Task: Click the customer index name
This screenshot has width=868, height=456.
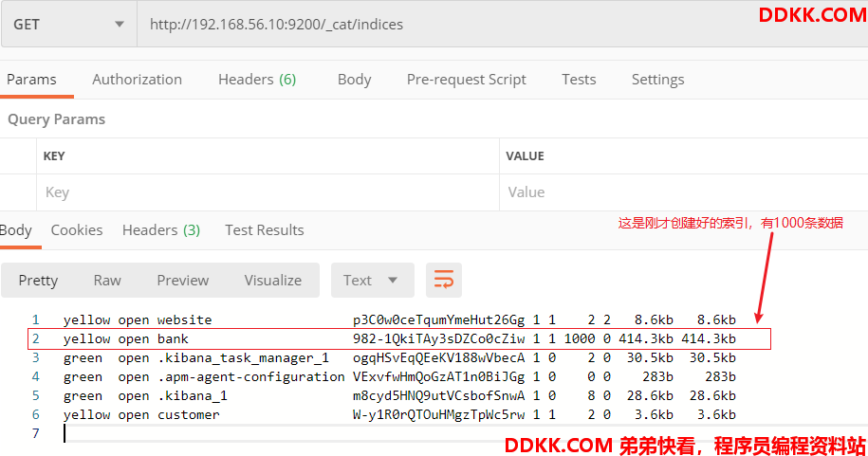Action: (188, 414)
